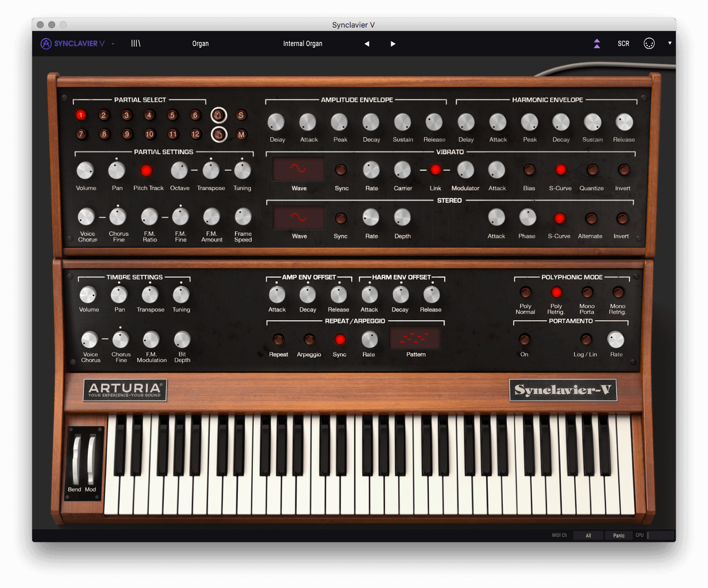
Task: Expand extended panel with purple arrows icon
Action: click(597, 44)
